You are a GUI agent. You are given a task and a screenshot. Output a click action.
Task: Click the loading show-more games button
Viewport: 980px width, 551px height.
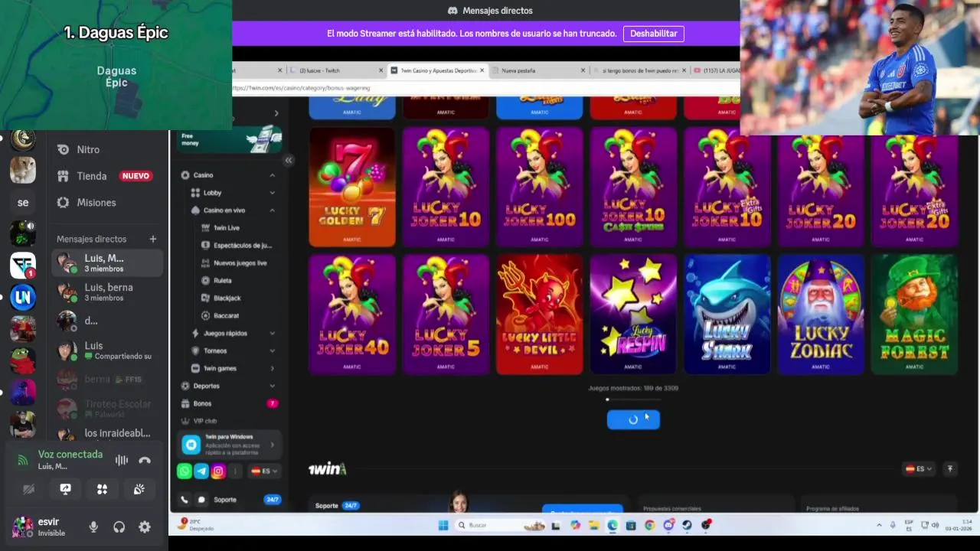(x=633, y=419)
